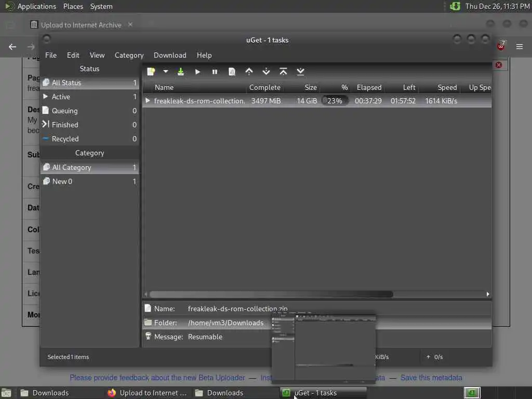Switch to Upload to Internet Firefox taskbar item
Screen dimensions: 532x399
click(x=147, y=393)
